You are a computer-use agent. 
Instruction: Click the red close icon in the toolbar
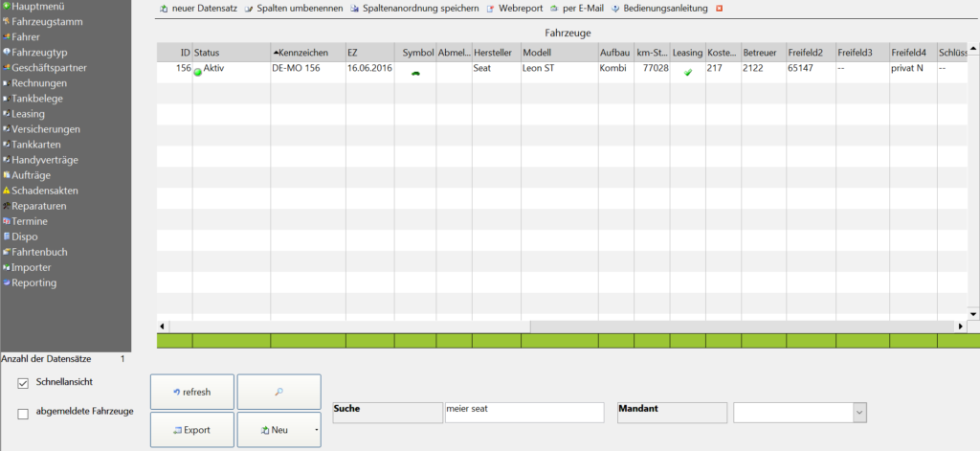tap(720, 10)
